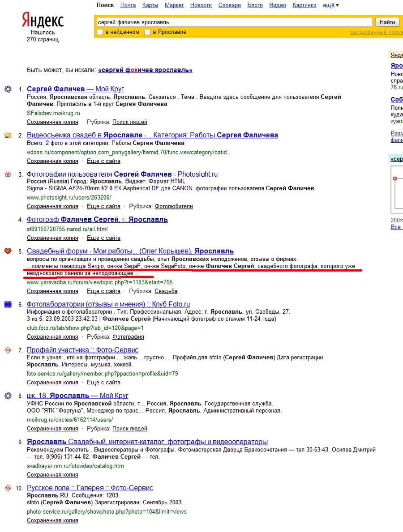The width and height of the screenshot is (403, 532).
Task: Open 'шк. 18, Ярославль — Мой Круг' result
Action: 78,396
